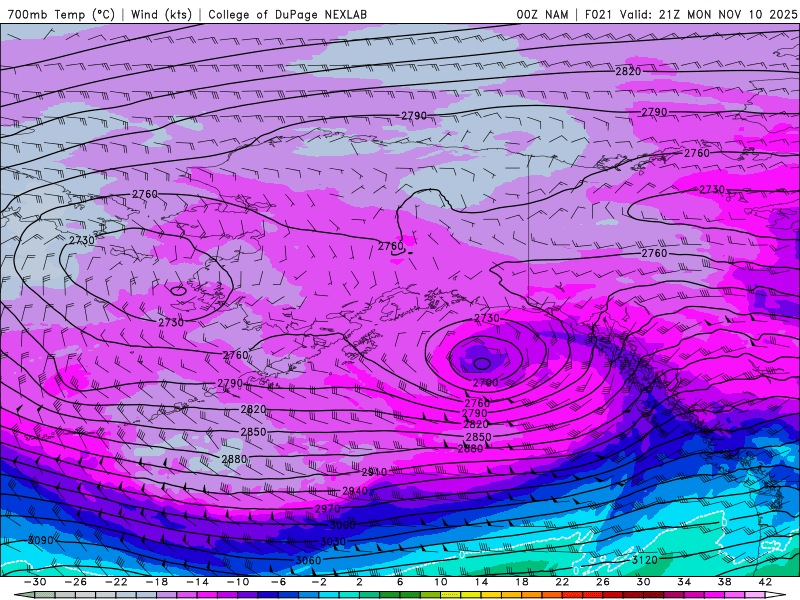Select the 3000 height contour label
Image resolution: width=800 pixels, height=600 pixels.
342,525
